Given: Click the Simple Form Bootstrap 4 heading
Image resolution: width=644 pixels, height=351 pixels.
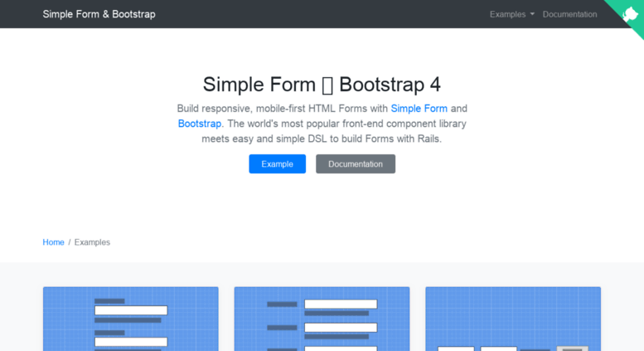Looking at the screenshot, I should pyautogui.click(x=322, y=85).
